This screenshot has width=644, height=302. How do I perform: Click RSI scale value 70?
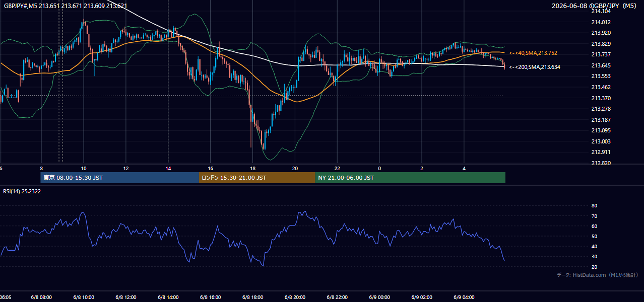pos(594,216)
